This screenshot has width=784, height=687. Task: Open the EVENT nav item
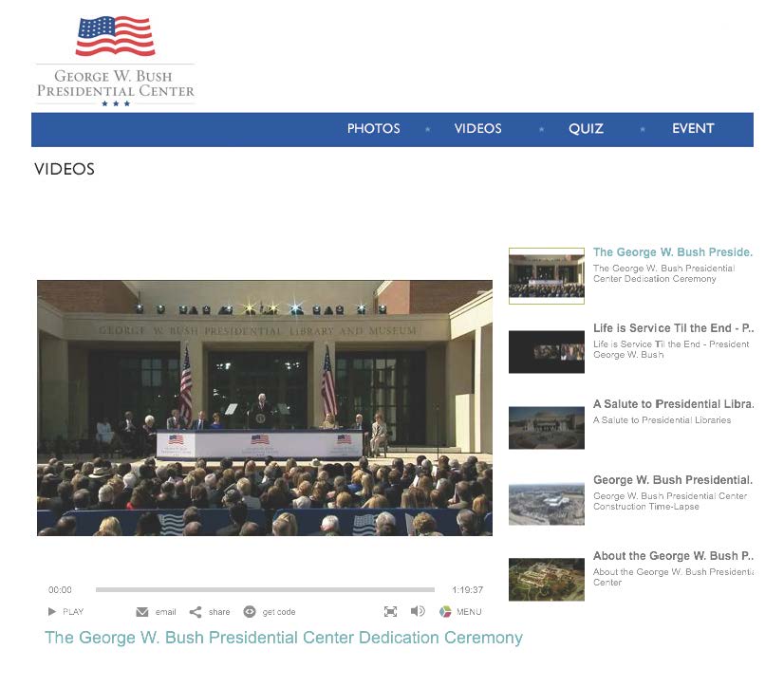(x=693, y=128)
